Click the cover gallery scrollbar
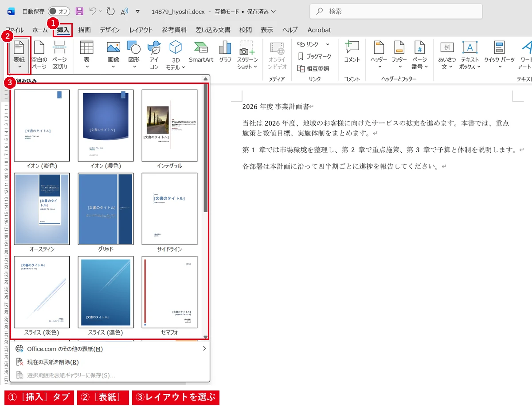 coord(205,149)
